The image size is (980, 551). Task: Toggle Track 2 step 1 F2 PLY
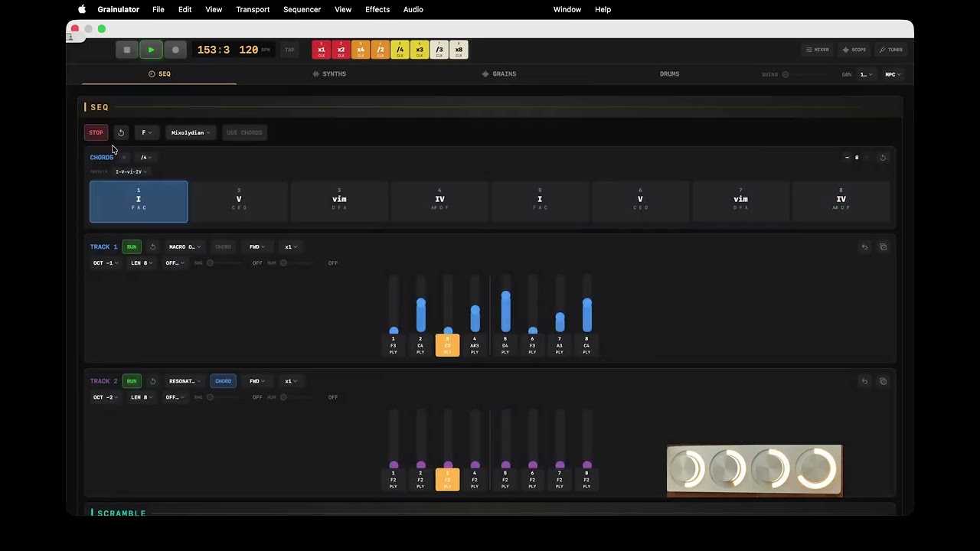[x=394, y=479]
